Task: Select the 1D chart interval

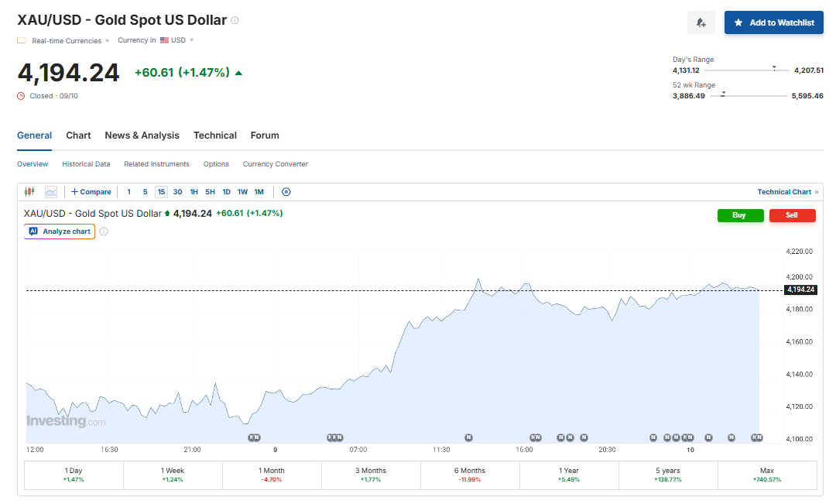Action: (x=227, y=192)
